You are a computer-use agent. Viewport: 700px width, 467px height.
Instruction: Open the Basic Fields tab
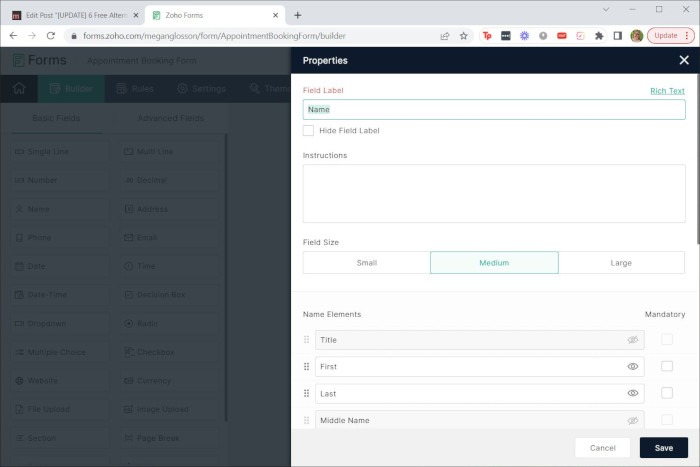56,118
